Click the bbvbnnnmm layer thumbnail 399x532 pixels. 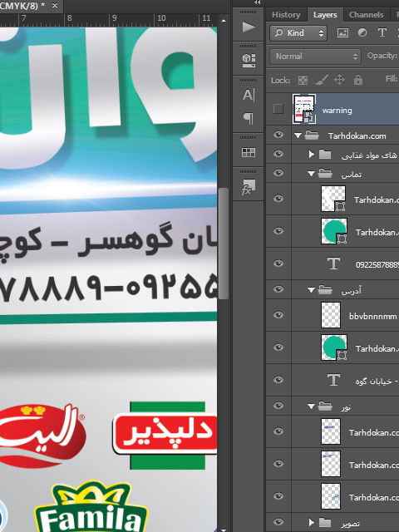(331, 315)
